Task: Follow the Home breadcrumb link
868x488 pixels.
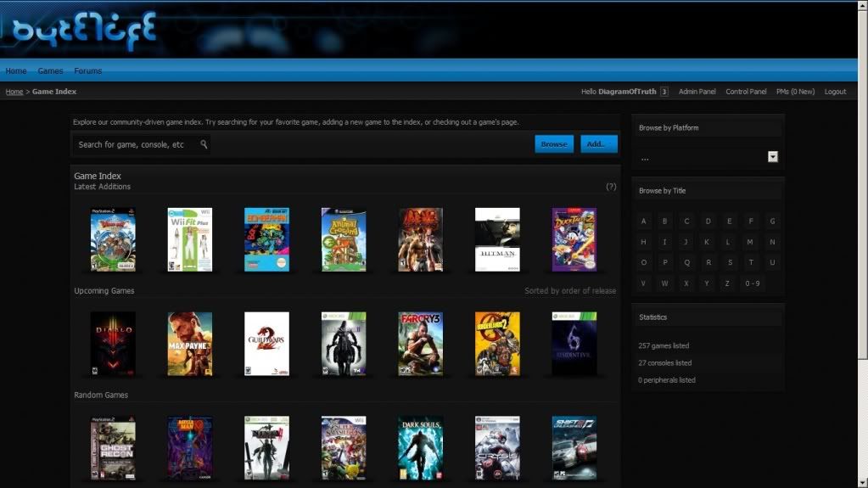Action: (14, 92)
